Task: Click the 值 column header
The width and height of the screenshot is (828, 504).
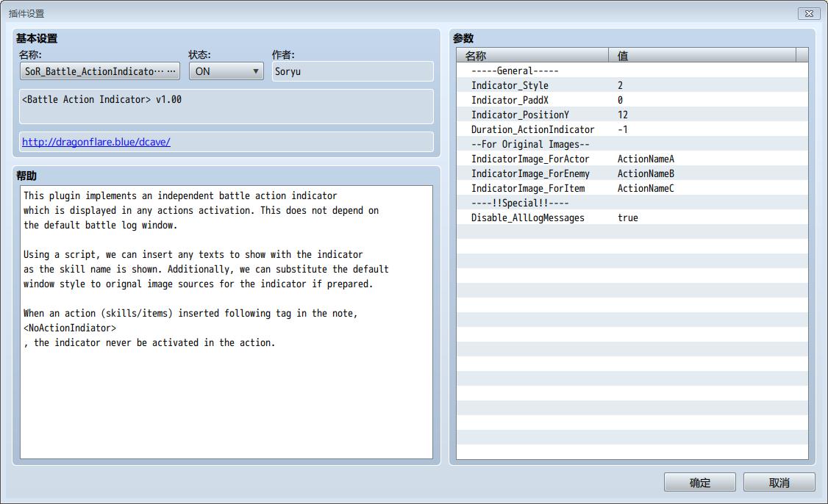Action: coord(702,55)
